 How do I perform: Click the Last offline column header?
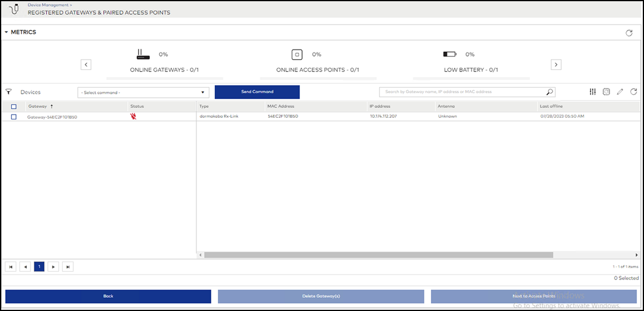click(x=551, y=106)
